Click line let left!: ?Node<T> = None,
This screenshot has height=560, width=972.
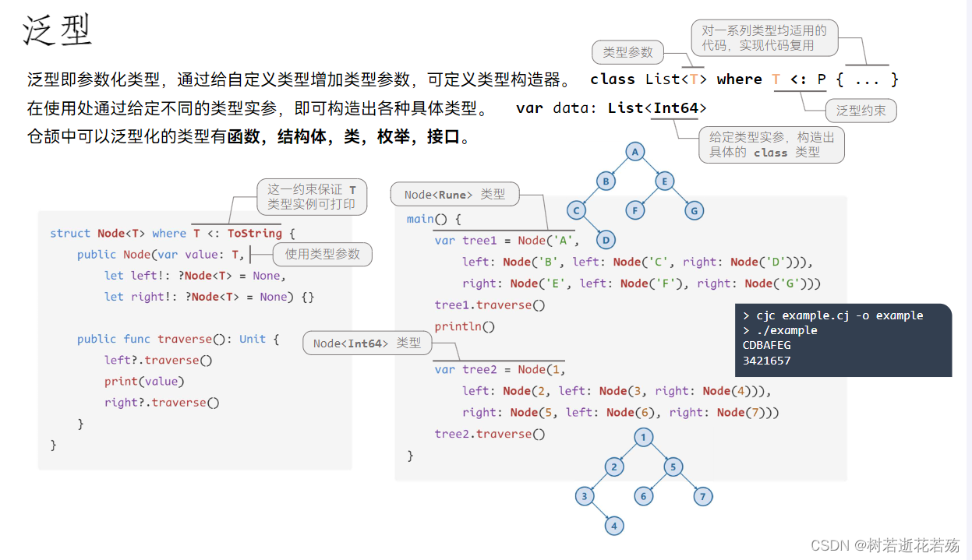[x=195, y=275]
